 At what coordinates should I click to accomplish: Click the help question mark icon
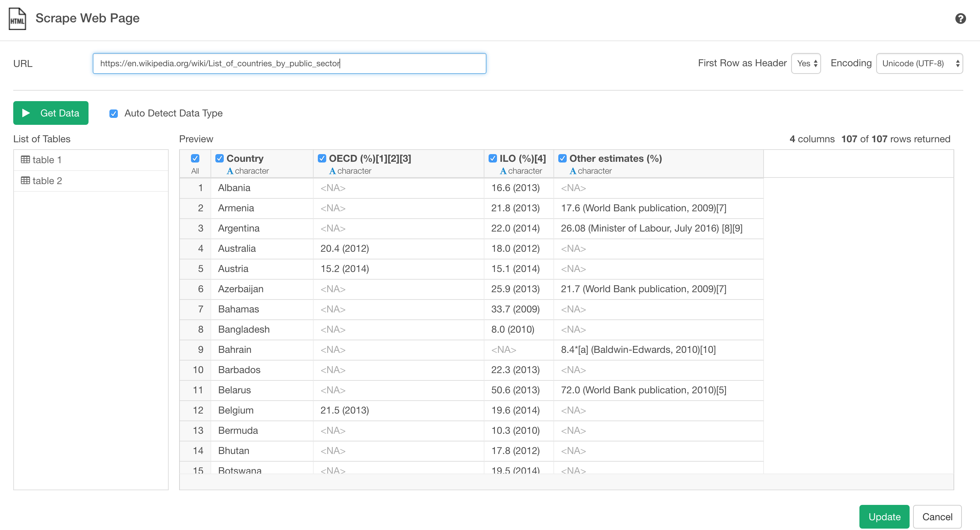click(960, 18)
